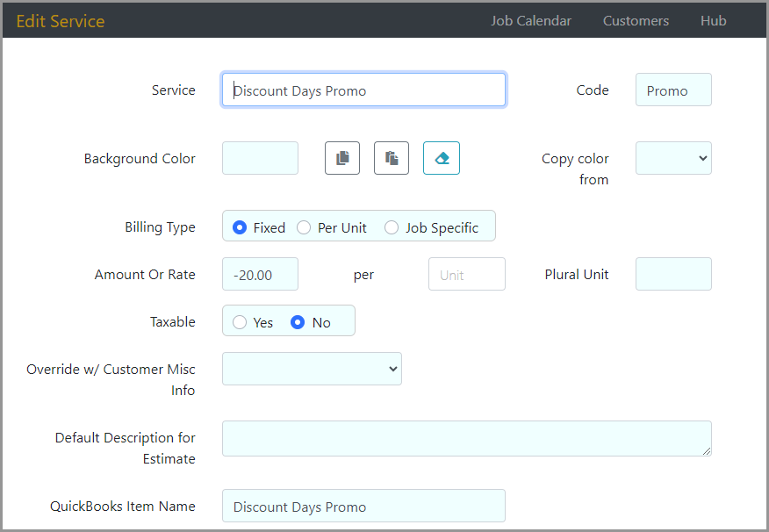Open the Job Calendar page

point(530,21)
